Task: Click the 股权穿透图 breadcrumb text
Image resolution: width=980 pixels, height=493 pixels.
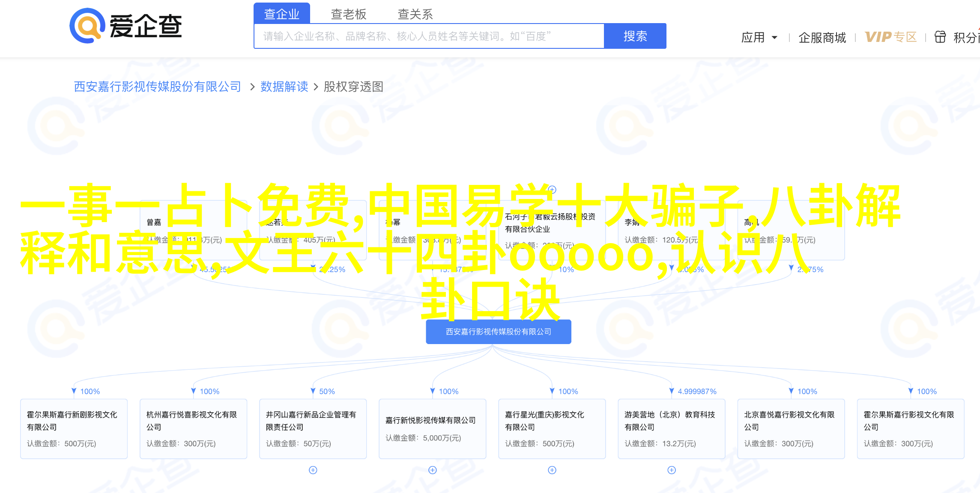Action: tap(353, 87)
